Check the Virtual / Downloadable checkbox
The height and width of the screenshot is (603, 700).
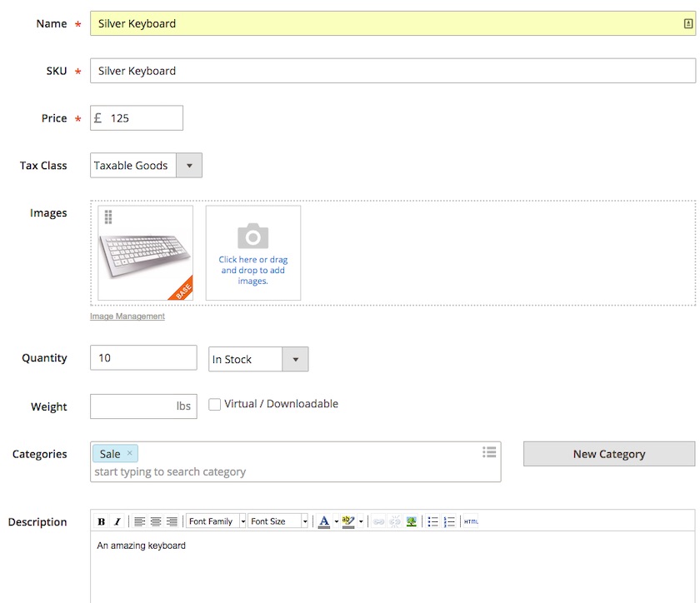coord(215,405)
